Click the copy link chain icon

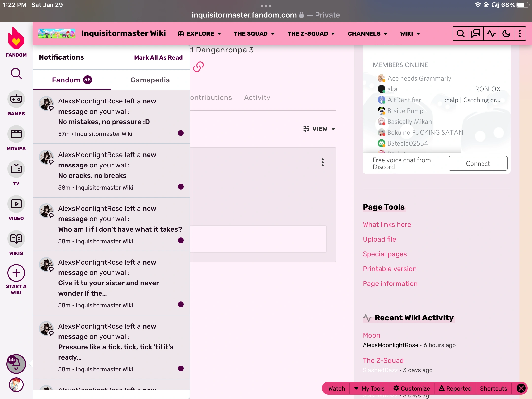[x=199, y=66]
